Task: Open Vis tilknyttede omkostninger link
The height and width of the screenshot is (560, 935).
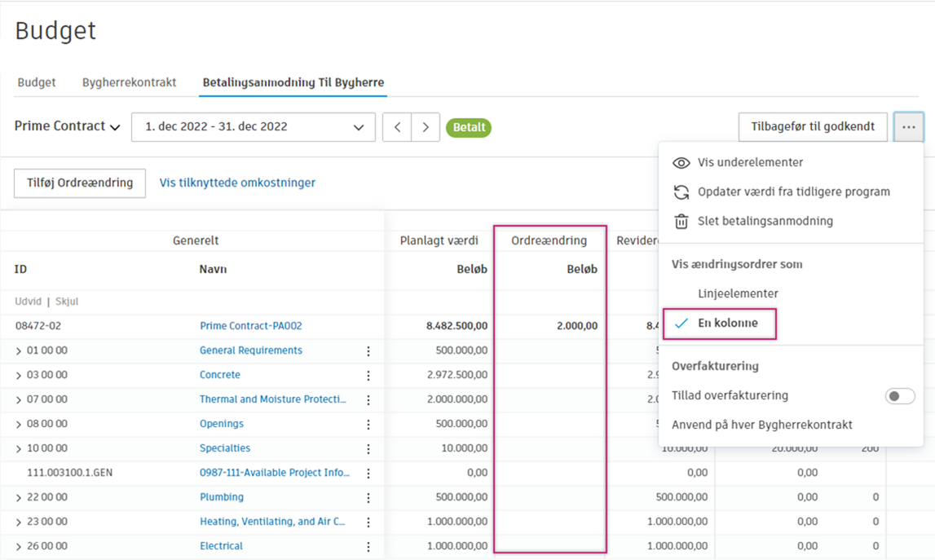Action: point(237,183)
